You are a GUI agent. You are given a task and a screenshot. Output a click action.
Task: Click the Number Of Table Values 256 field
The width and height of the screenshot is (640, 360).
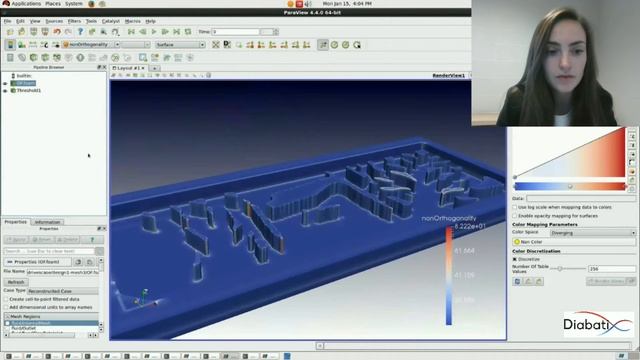[x=611, y=269]
